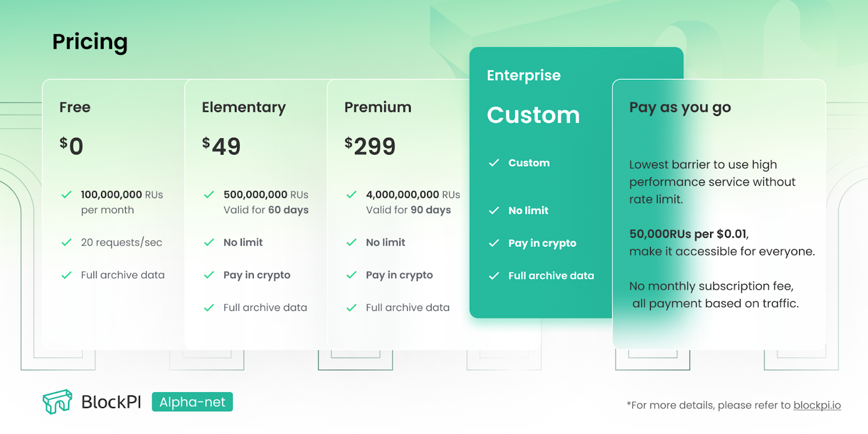Screen dimensions: 868x434
Task: Click checkmark next to 20 requests/sec
Action: (67, 242)
